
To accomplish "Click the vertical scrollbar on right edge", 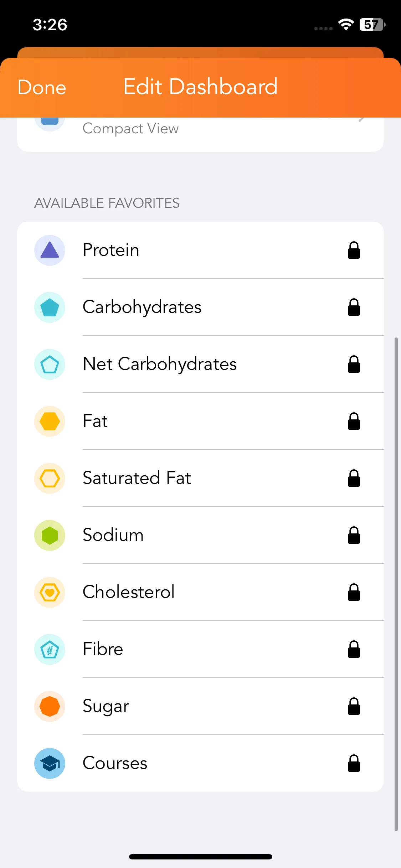I will [396, 584].
